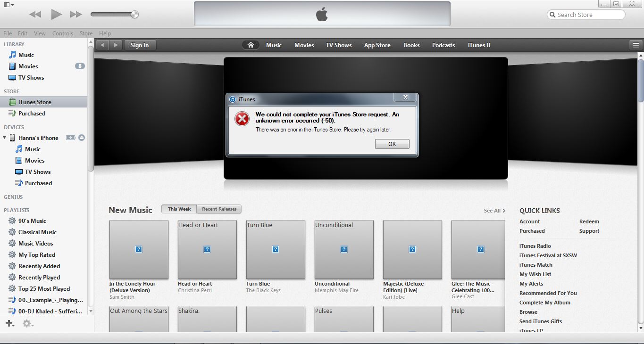Click the gear icon for Music Videos playlist
644x344 pixels.
[x=12, y=244]
